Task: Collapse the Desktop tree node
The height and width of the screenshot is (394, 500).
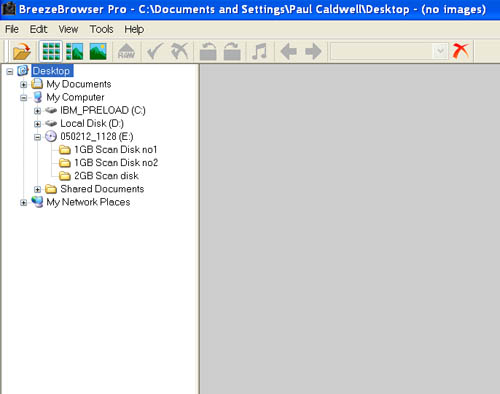Action: (x=10, y=71)
